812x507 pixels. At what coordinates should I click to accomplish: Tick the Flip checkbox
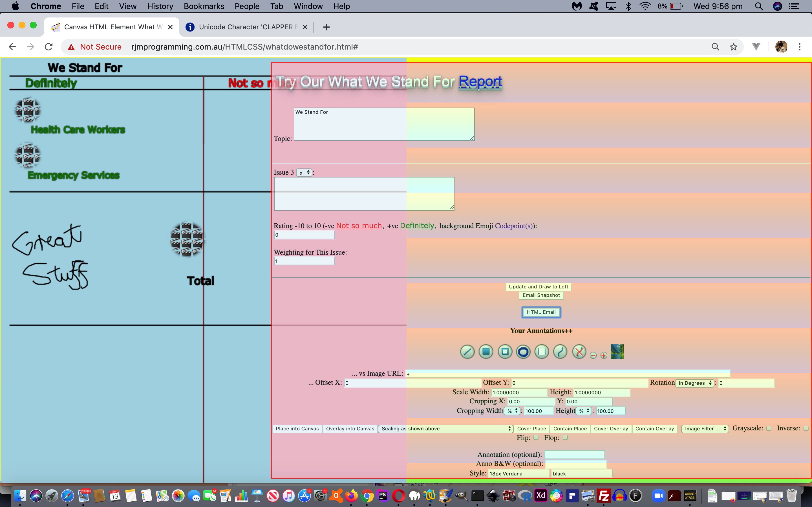click(536, 438)
